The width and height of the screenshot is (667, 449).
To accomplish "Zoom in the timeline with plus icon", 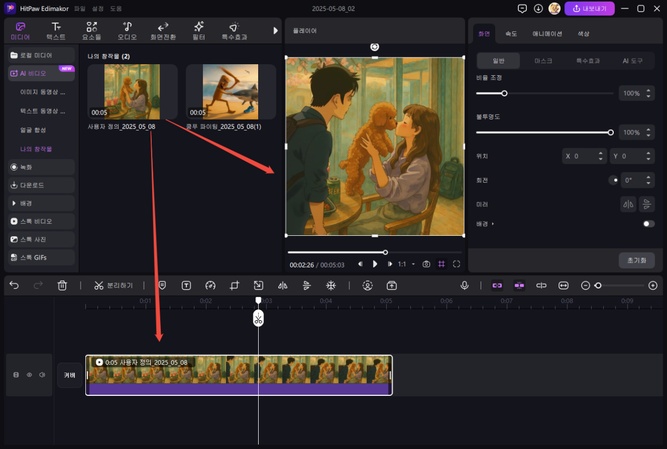I will pos(653,285).
